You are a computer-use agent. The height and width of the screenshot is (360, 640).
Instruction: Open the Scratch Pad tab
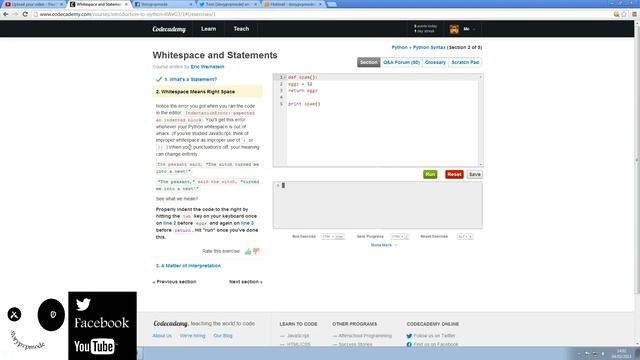point(465,62)
